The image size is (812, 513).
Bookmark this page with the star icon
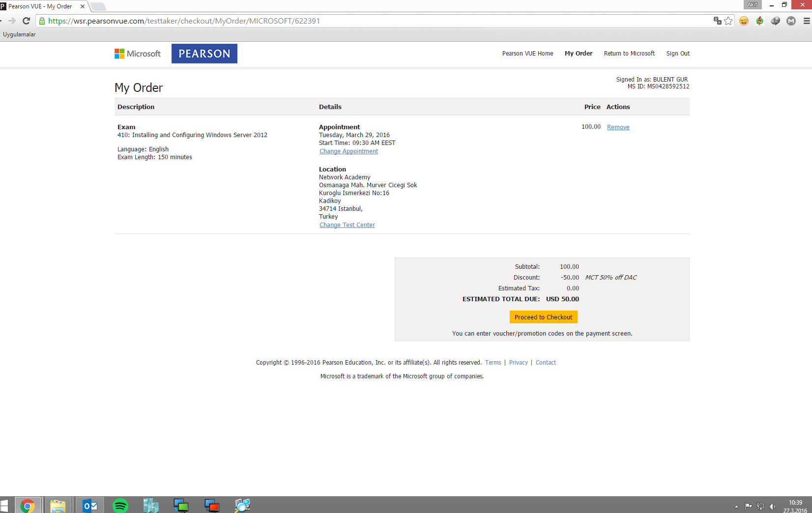point(728,21)
